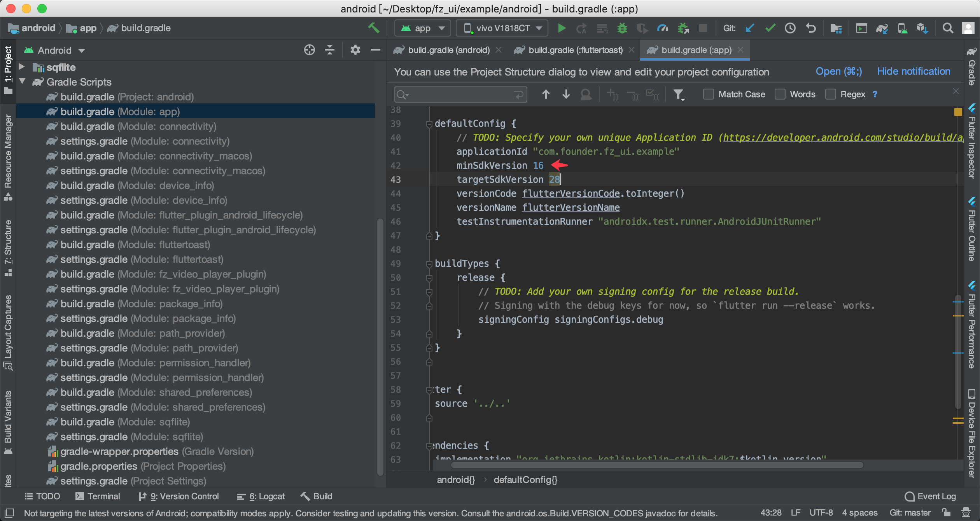
Task: Check the Regex search option
Action: tap(830, 94)
